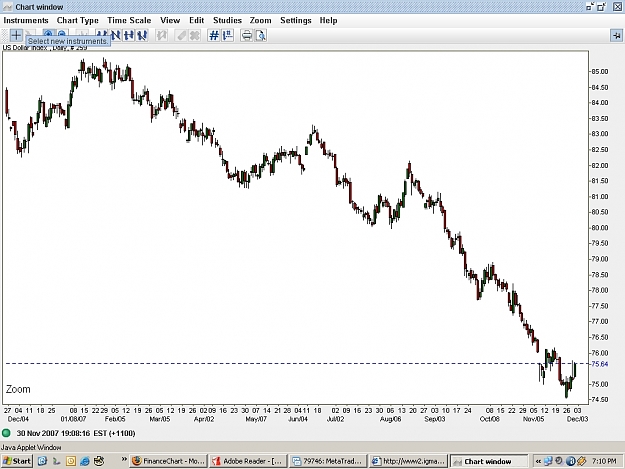Screen dimensions: 625x469
Task: Click the Dec/03 date axis label
Action: click(x=577, y=419)
